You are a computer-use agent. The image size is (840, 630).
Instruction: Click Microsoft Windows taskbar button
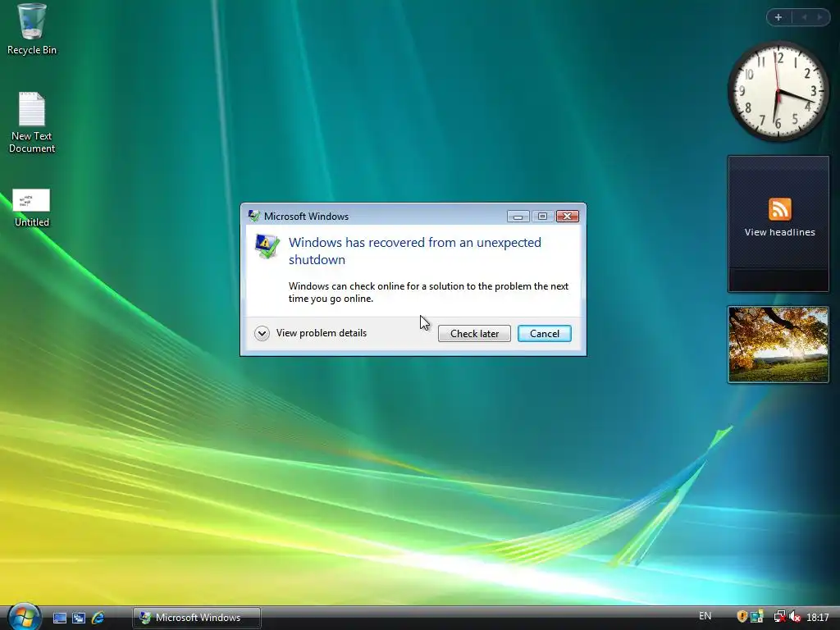197,618
